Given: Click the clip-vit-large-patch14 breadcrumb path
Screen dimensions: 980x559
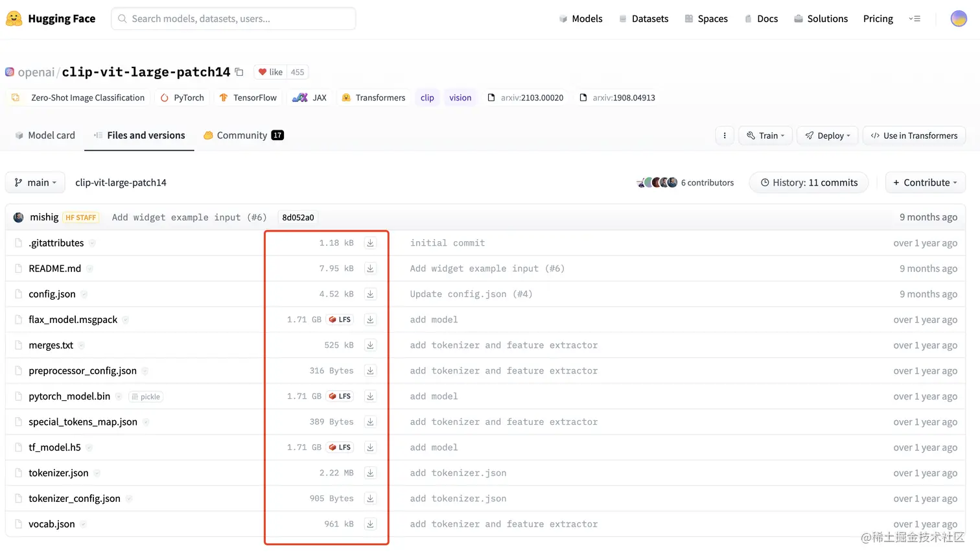Looking at the screenshot, I should click(121, 183).
